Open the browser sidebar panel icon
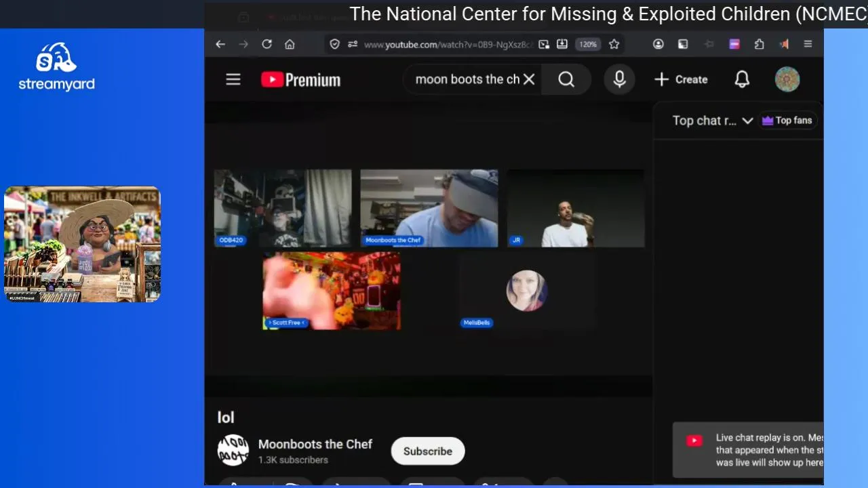868x488 pixels. 683,44
